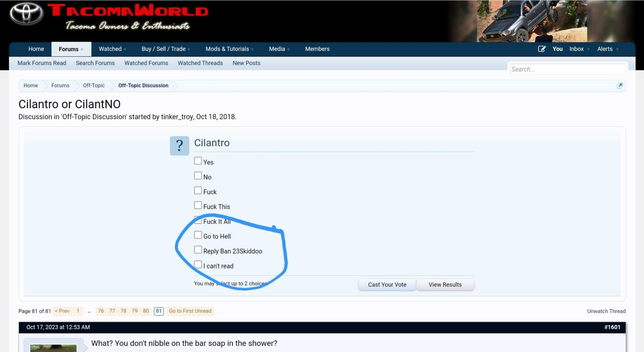Screen dimensions: 644x352
Task: Open Search Forums link
Action: pyautogui.click(x=95, y=63)
